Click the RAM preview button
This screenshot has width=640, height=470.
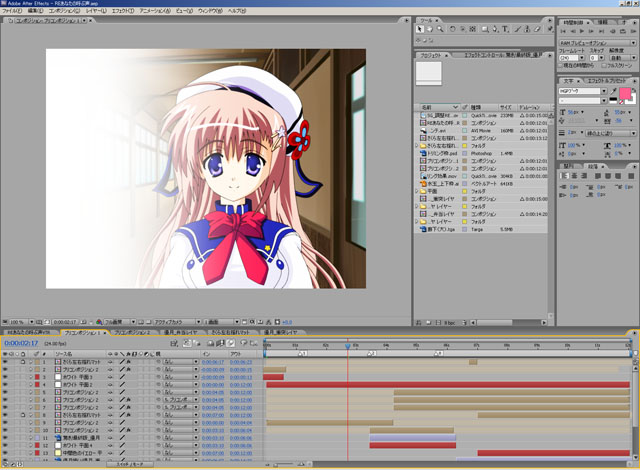pyautogui.click(x=632, y=31)
